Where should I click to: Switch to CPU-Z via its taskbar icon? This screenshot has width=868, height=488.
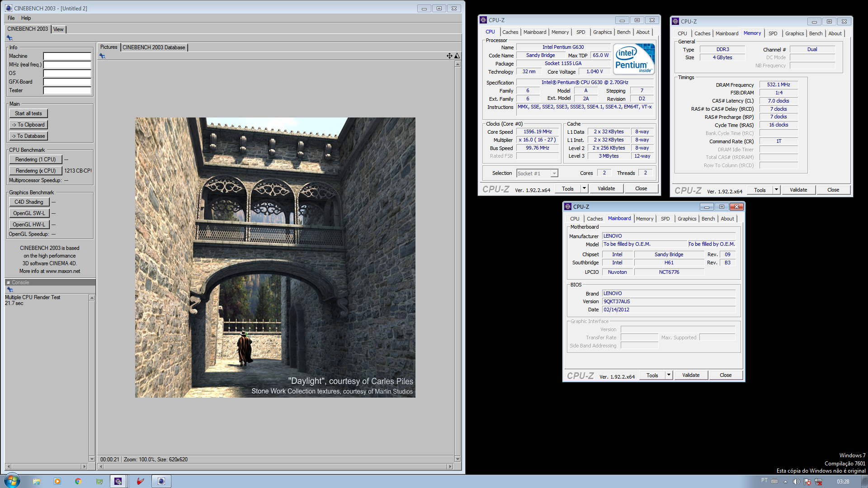(x=118, y=481)
